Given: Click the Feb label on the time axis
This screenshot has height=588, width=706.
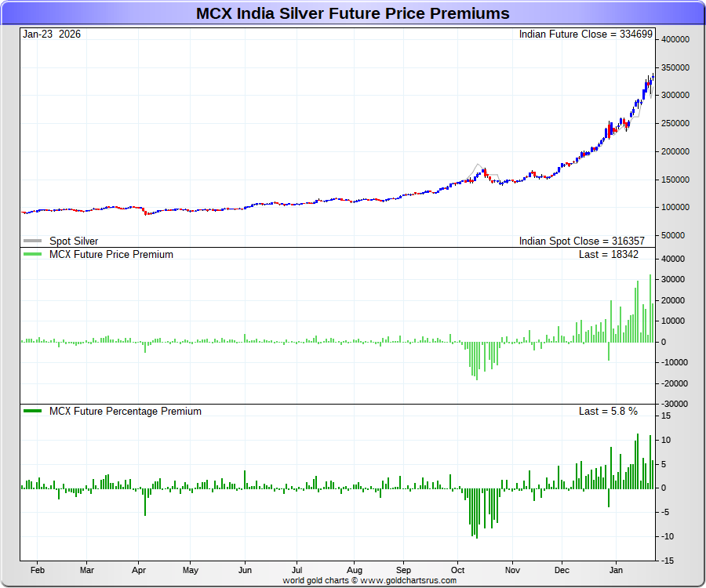Looking at the screenshot, I should coord(38,571).
